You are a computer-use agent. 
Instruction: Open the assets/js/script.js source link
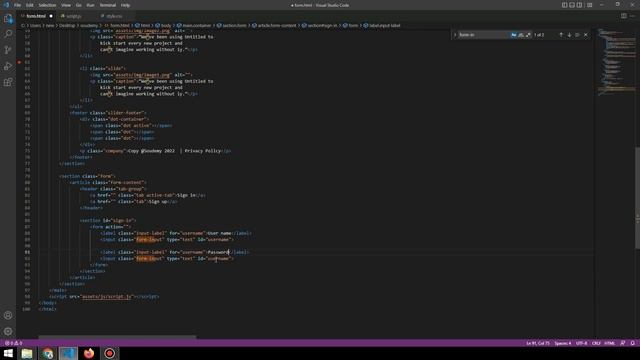point(107,296)
